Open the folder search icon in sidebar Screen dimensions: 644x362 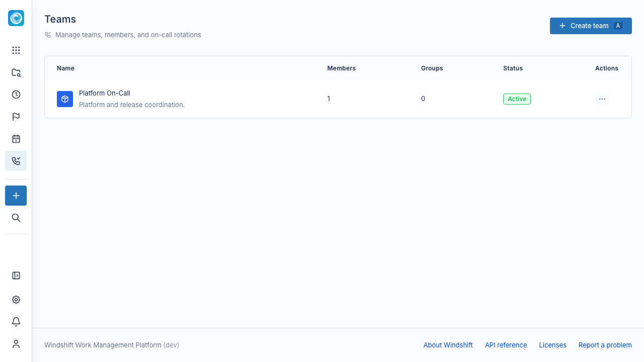click(x=16, y=72)
